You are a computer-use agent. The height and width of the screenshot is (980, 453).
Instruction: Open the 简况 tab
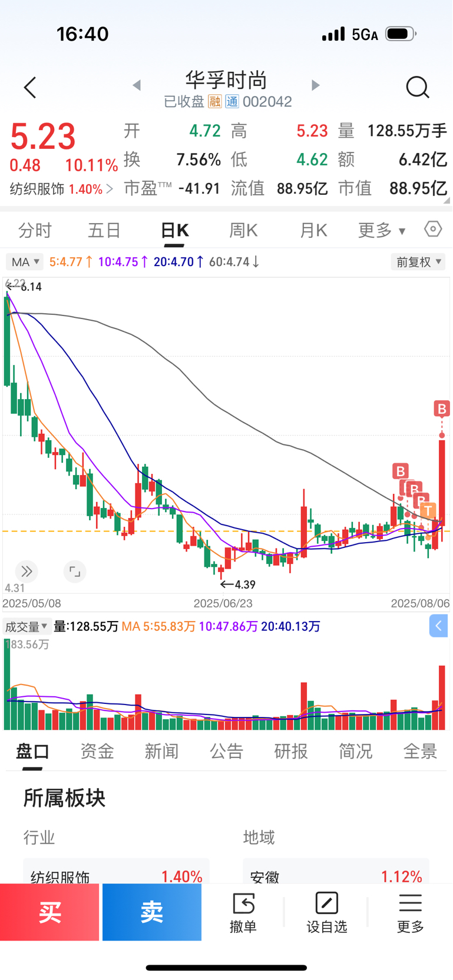355,751
